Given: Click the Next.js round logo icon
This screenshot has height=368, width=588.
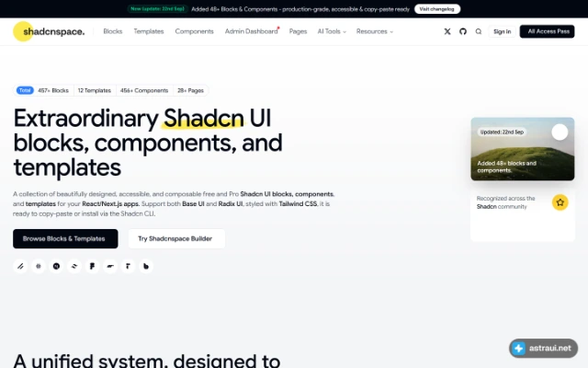Looking at the screenshot, I should click(56, 266).
